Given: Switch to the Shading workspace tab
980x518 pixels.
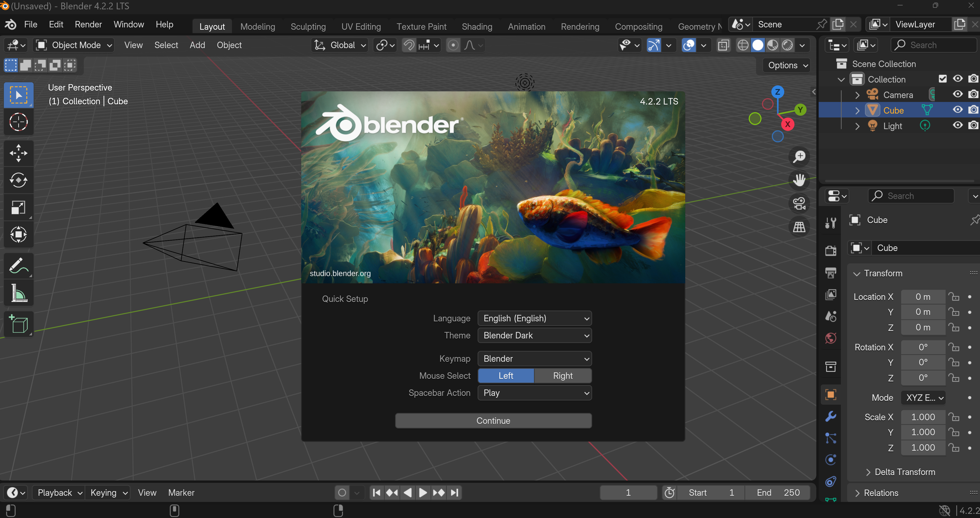Looking at the screenshot, I should click(x=477, y=27).
